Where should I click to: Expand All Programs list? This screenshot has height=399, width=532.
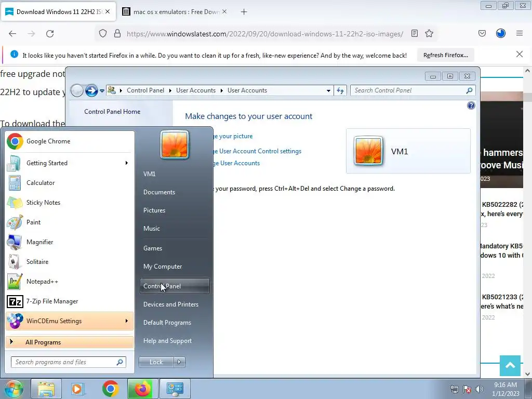click(x=70, y=342)
